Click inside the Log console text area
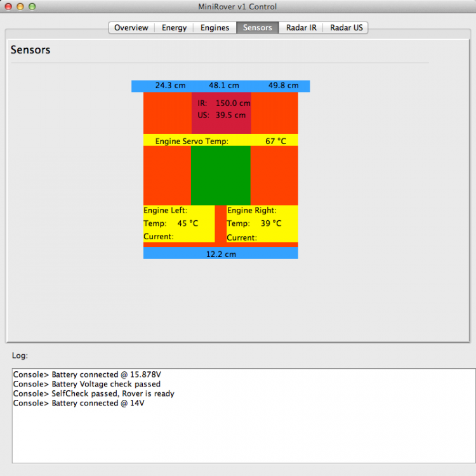Screen dimensions: 476x476 pyautogui.click(x=244, y=438)
